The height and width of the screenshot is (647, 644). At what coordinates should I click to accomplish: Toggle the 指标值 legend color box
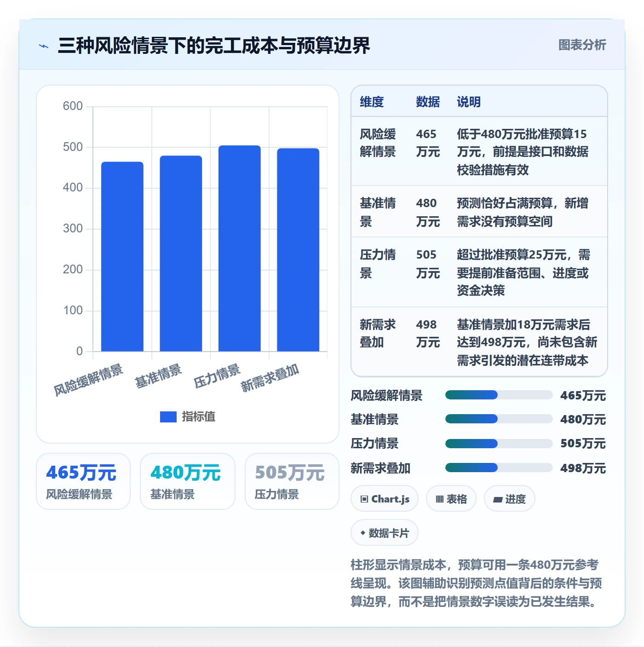pyautogui.click(x=168, y=416)
